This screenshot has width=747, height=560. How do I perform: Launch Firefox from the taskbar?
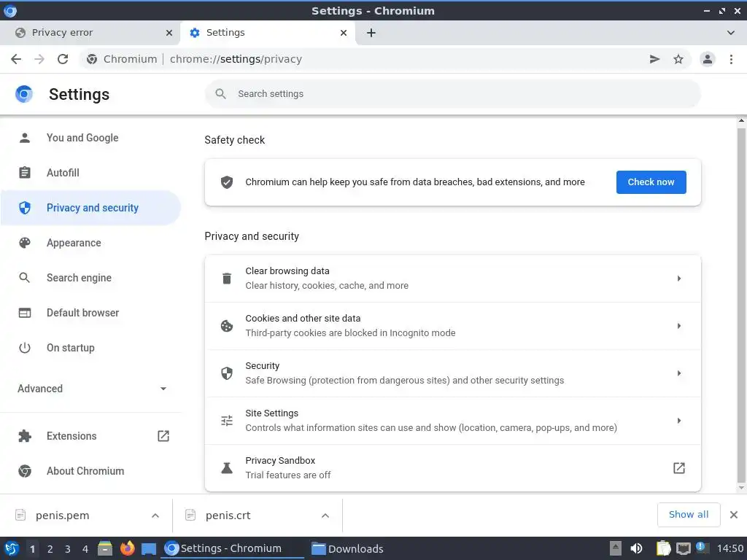[x=127, y=548]
